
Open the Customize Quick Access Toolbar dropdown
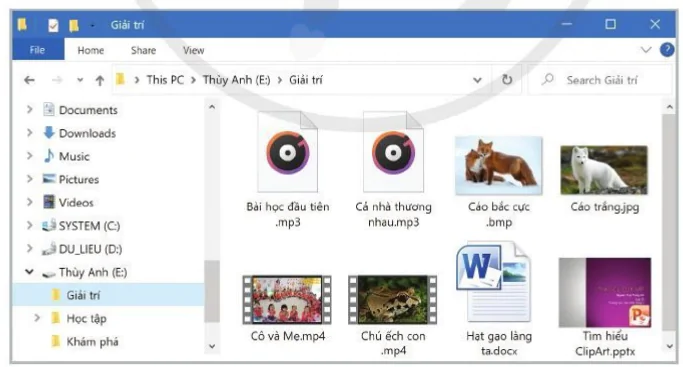92,25
